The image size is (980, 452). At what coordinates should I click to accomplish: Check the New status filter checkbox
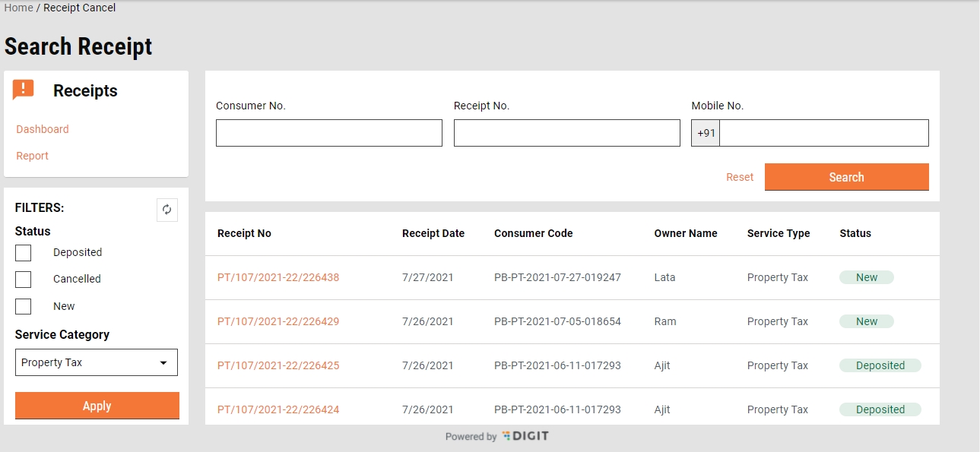point(24,306)
